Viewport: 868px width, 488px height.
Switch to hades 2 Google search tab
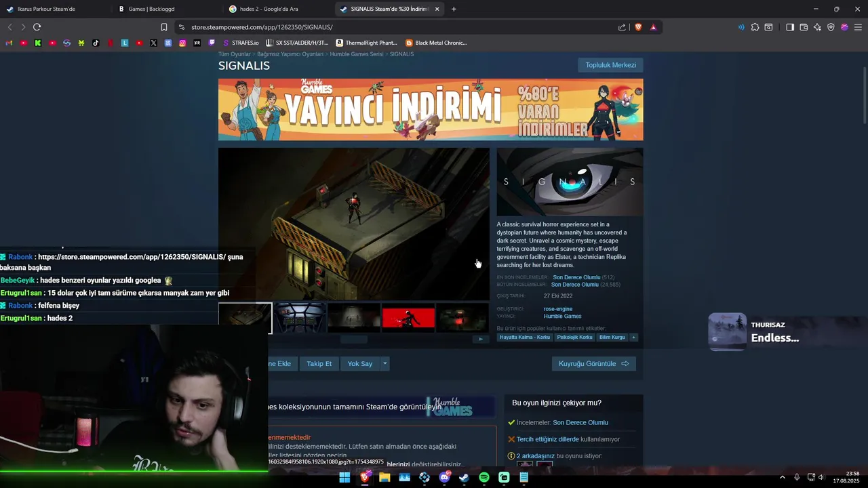[x=278, y=9]
